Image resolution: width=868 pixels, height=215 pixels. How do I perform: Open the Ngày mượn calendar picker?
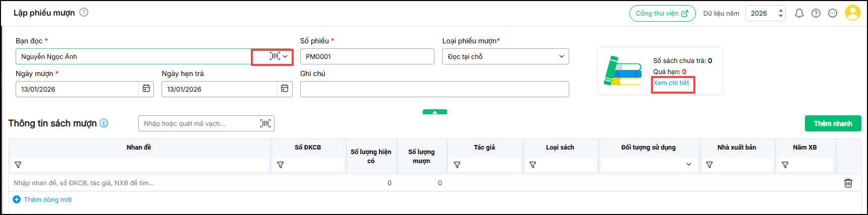(146, 89)
